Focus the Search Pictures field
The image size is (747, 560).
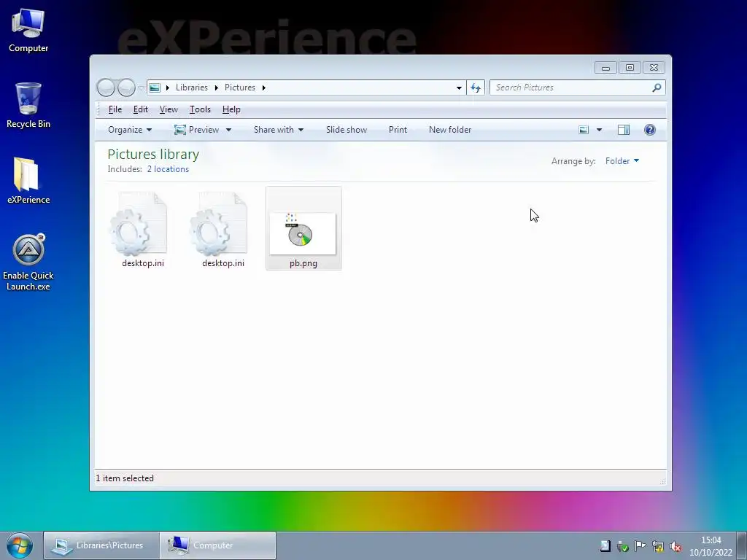coord(572,87)
